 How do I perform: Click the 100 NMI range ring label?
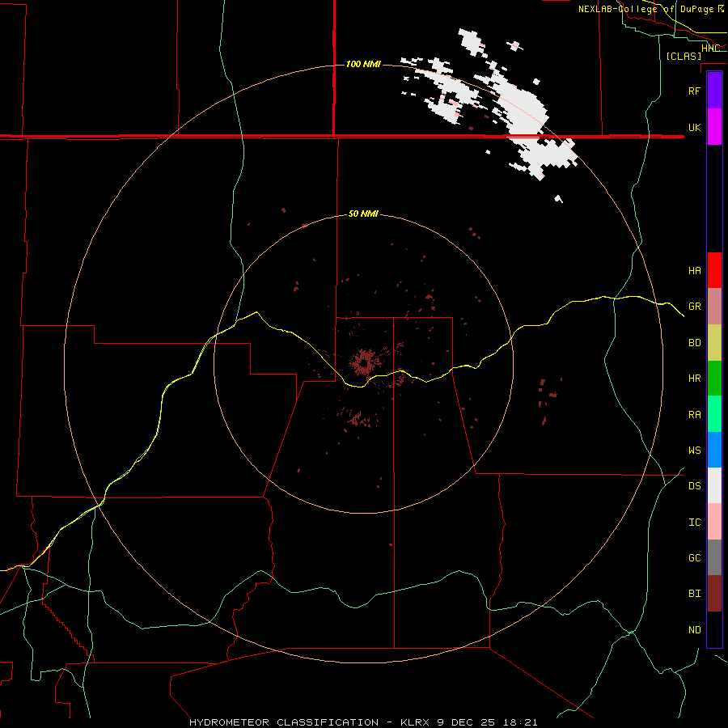[363, 64]
